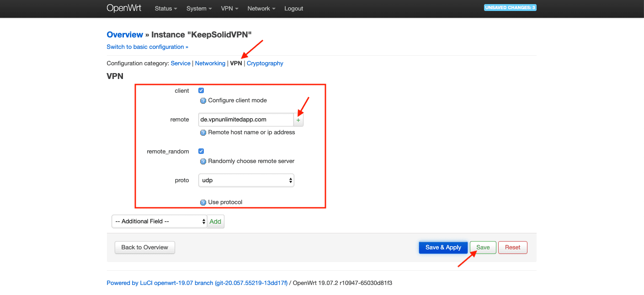Click help icon next to Randomly choose remote server
This screenshot has width=644, height=295.
(x=203, y=161)
